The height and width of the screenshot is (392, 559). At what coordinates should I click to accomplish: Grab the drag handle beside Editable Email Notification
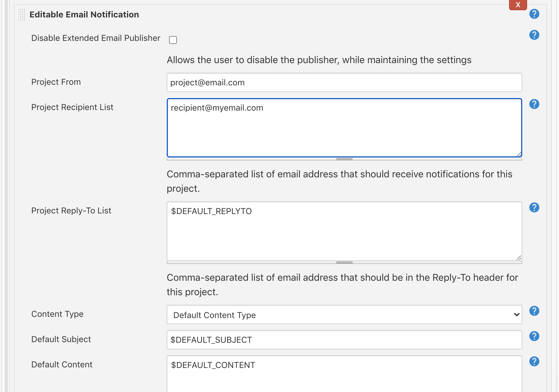pos(21,14)
